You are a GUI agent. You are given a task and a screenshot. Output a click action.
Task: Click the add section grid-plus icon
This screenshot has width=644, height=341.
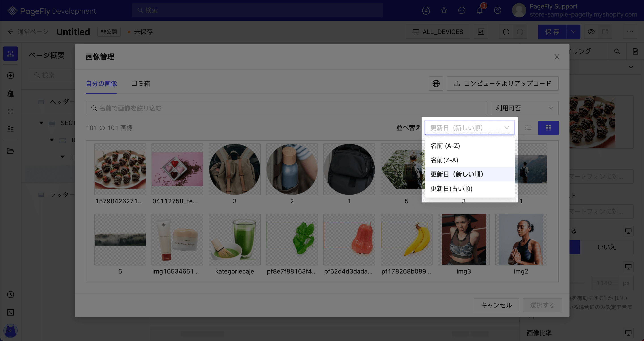tap(11, 129)
